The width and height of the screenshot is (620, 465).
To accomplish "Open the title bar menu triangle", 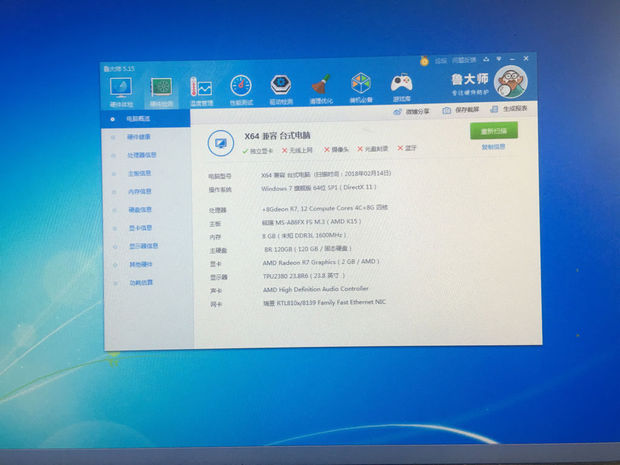I will [499, 59].
